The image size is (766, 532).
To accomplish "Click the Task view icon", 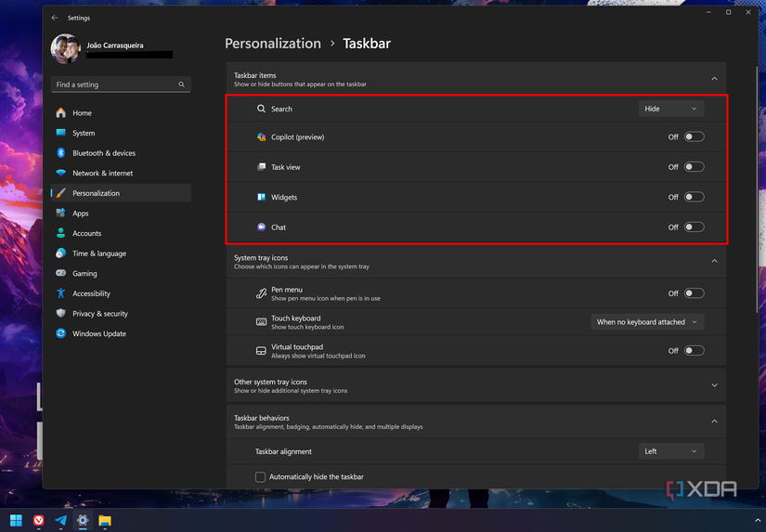I will (261, 167).
